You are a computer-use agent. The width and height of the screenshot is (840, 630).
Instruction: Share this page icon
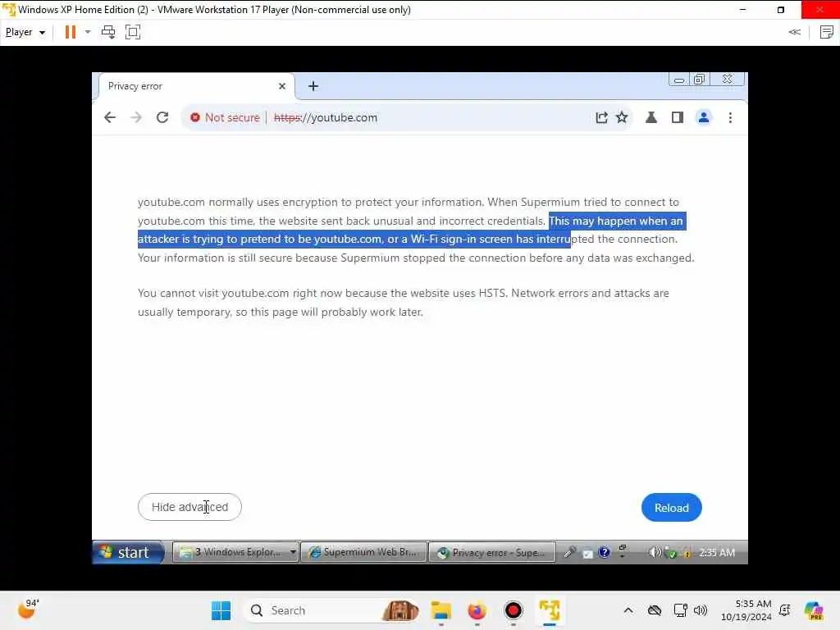601,117
